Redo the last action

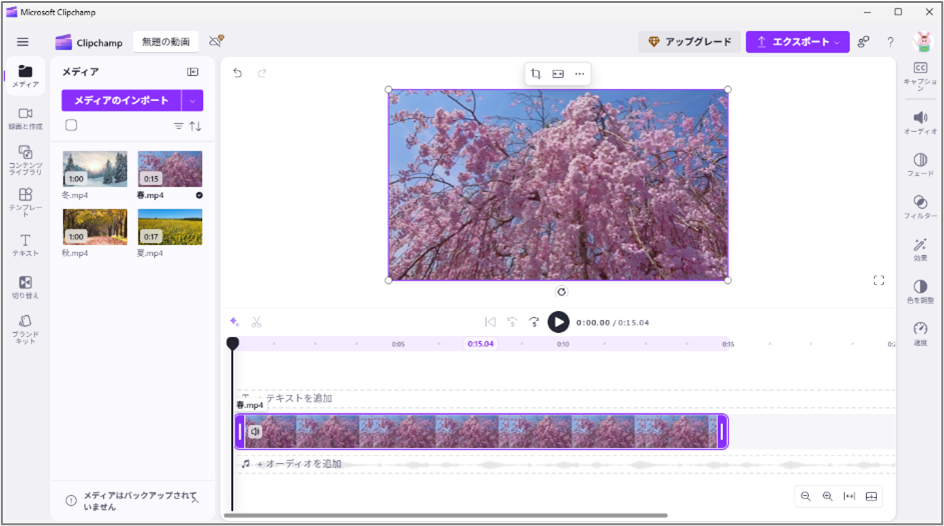(x=262, y=73)
